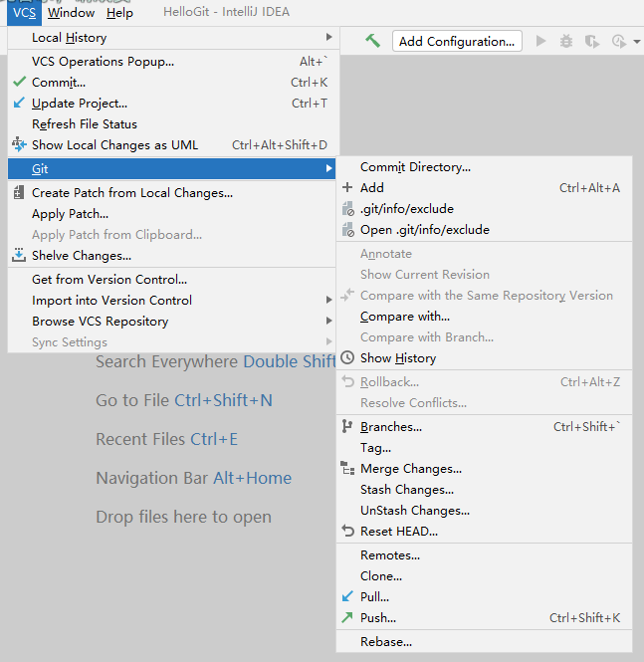This screenshot has height=662, width=644.
Task: Click the Run with Coverage shield icon
Action: [x=592, y=42]
